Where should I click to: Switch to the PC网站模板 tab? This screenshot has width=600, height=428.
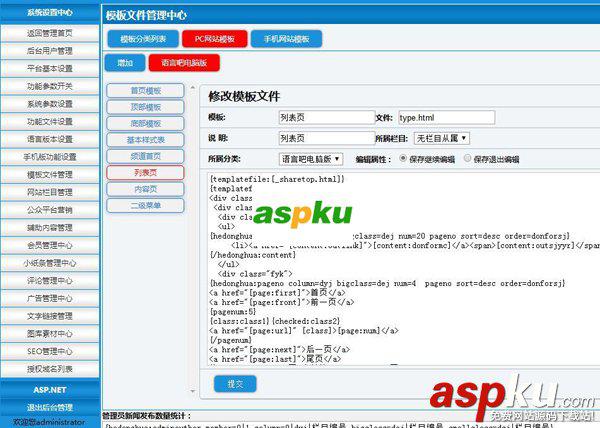(215, 39)
